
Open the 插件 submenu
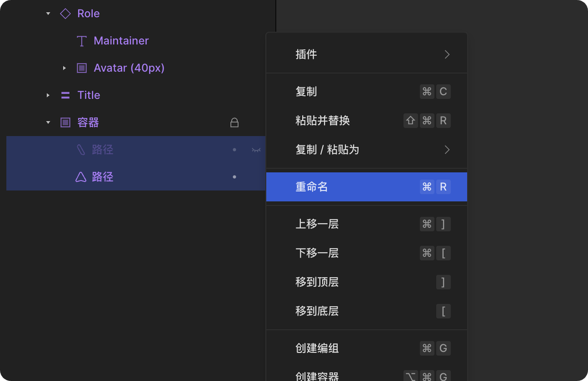pyautogui.click(x=367, y=55)
